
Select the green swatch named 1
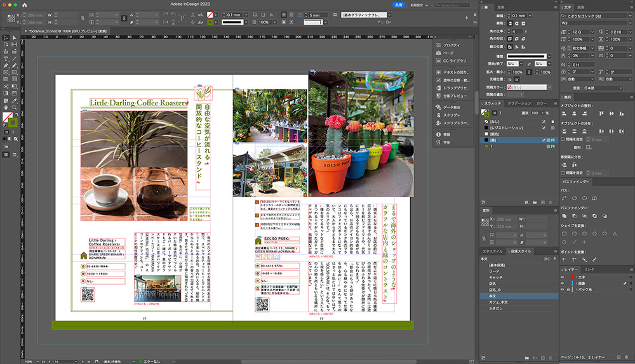pos(519,146)
